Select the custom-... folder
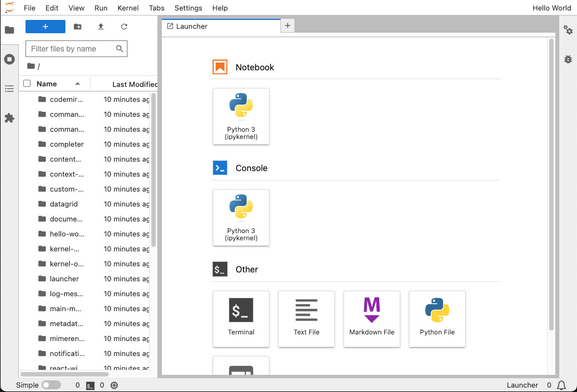Screen dimensions: 577x392 click(x=85, y=189)
